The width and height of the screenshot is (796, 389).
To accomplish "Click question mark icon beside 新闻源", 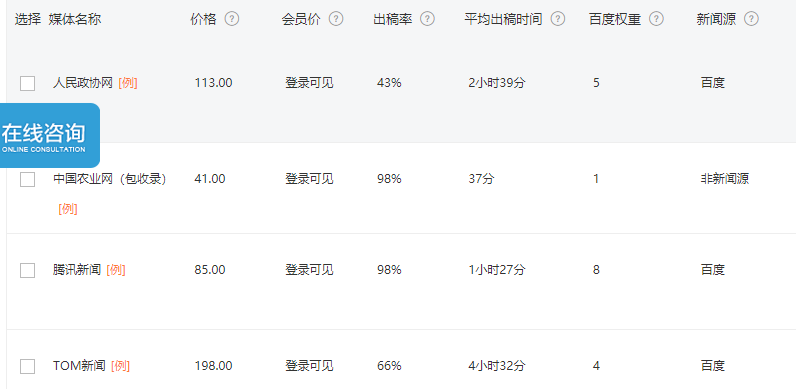I will pos(751,19).
